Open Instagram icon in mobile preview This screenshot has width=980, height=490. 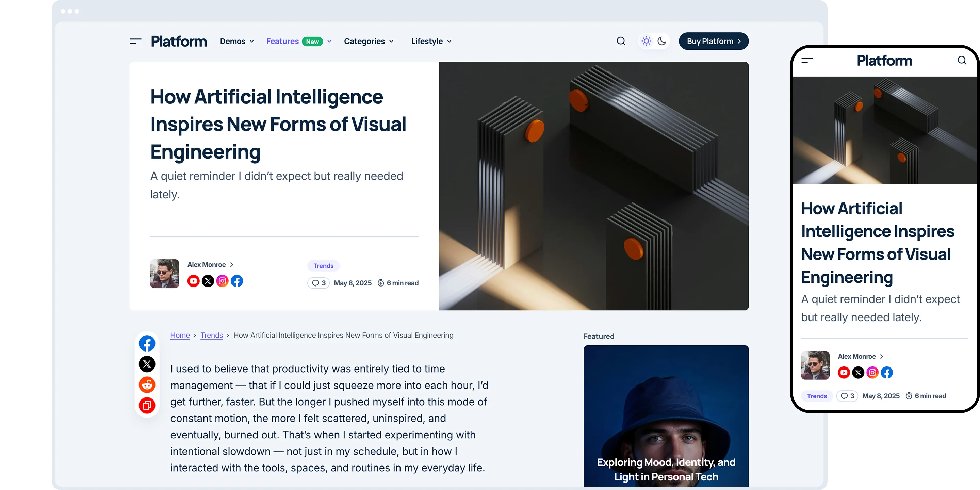point(872,373)
